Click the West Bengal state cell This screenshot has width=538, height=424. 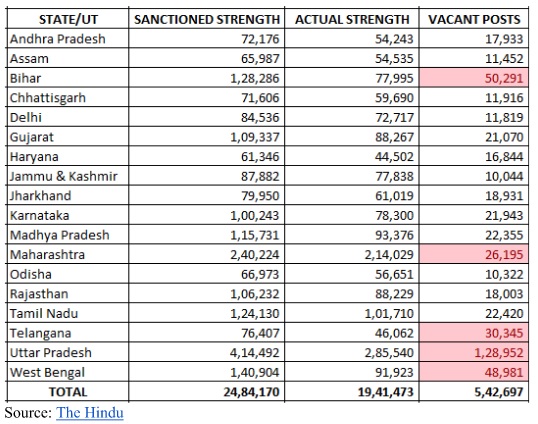point(68,372)
